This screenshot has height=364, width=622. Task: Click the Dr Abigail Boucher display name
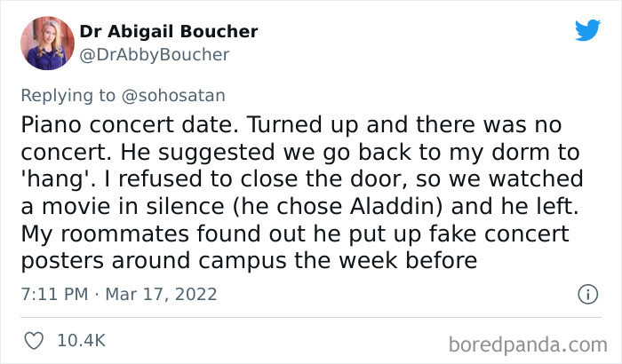pyautogui.click(x=169, y=32)
